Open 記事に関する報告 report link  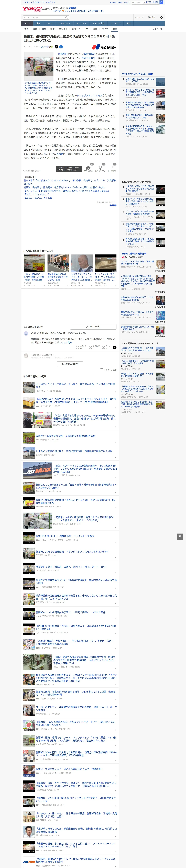pos(31,171)
